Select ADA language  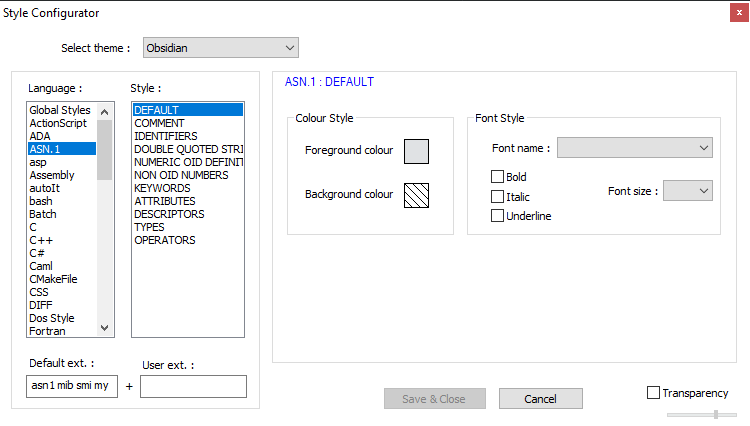[62, 136]
